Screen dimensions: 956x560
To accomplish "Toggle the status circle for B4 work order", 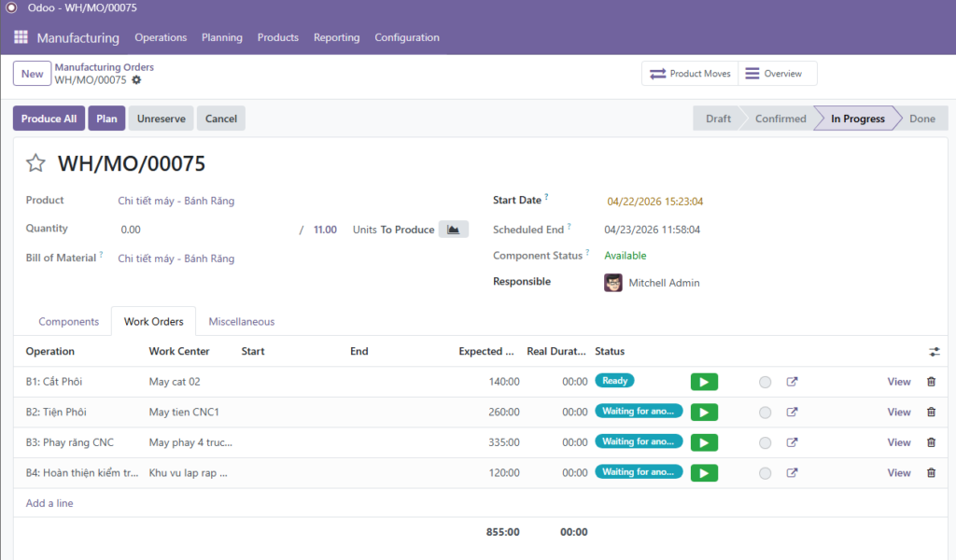I will tap(766, 473).
